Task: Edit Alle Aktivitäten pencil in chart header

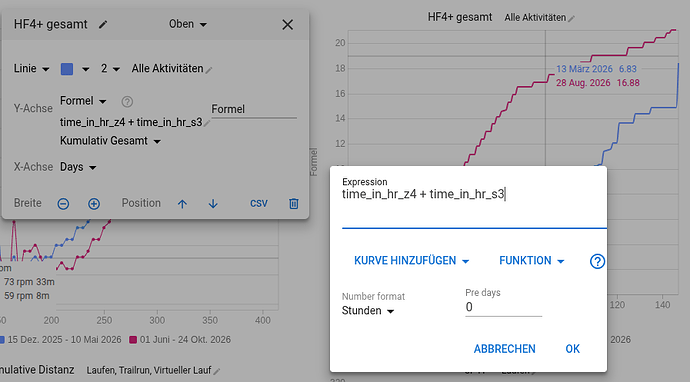Action: click(x=571, y=19)
